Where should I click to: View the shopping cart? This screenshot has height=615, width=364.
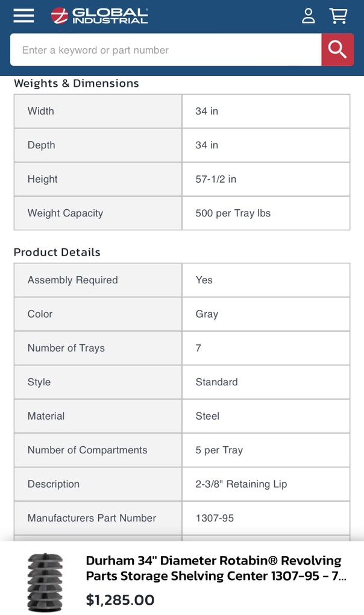[x=339, y=16]
